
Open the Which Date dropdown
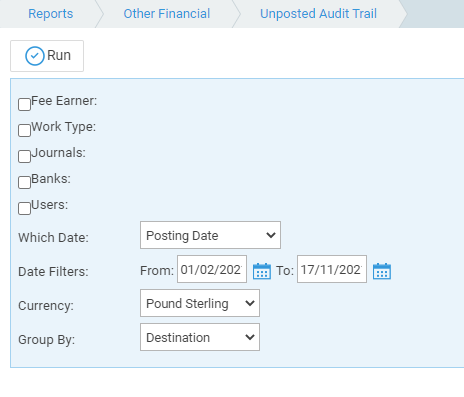point(210,235)
